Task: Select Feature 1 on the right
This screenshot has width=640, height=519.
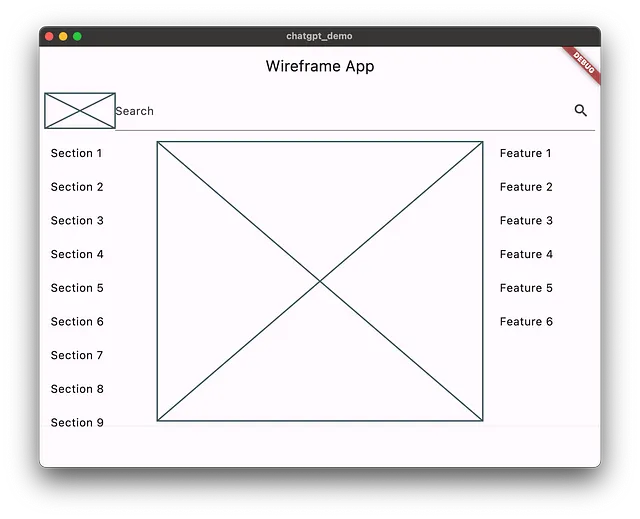Action: point(526,153)
